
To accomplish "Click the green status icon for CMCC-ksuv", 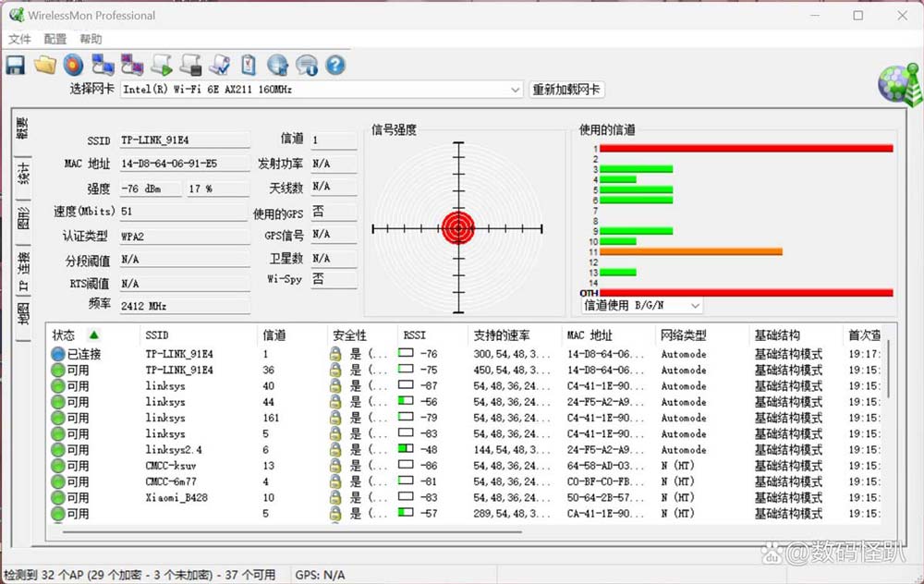I will click(57, 466).
